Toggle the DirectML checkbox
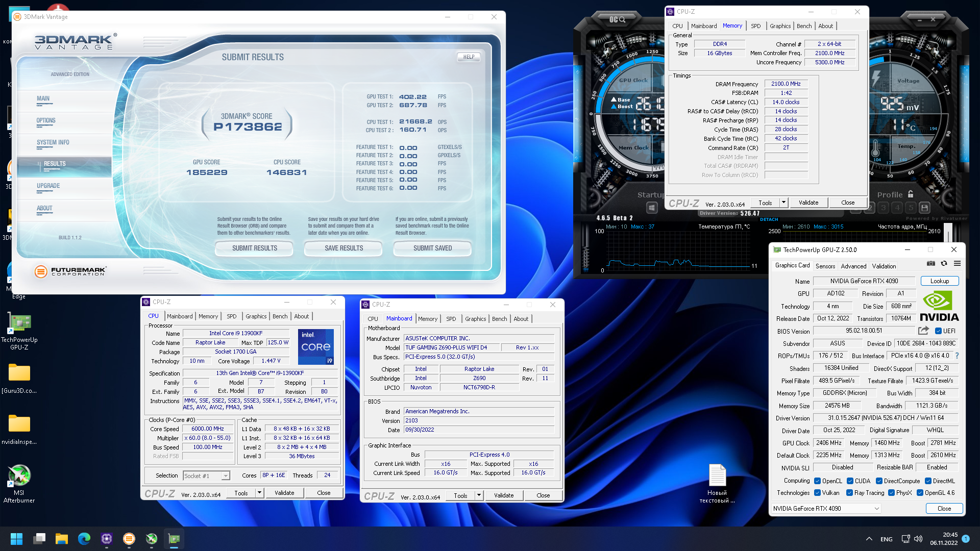Image resolution: width=980 pixels, height=551 pixels. tap(928, 481)
